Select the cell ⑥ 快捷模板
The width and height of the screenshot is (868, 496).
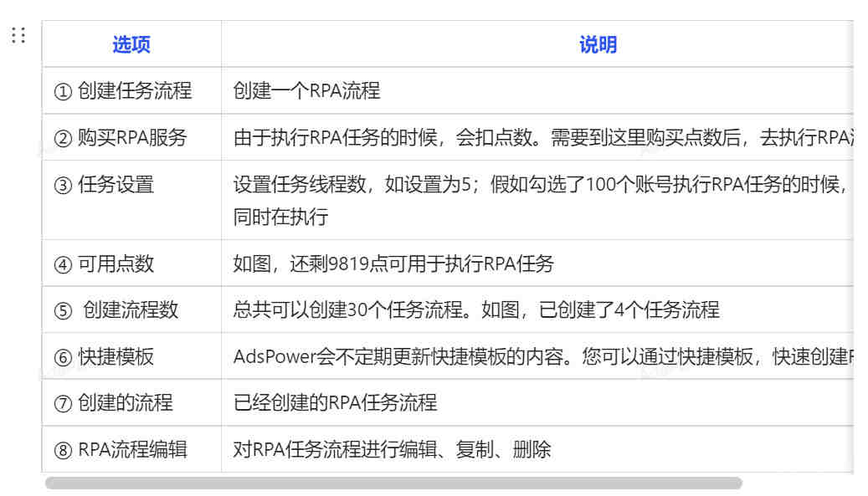click(131, 356)
